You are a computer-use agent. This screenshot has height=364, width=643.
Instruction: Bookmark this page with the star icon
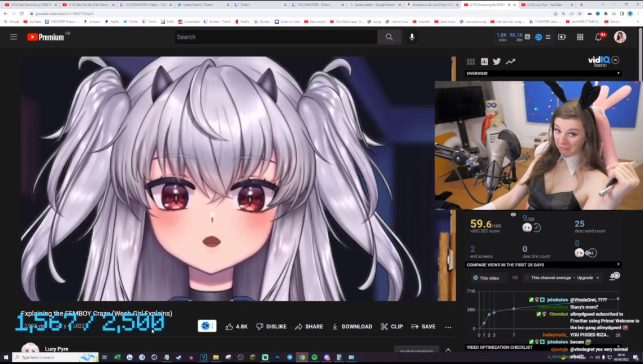[580, 14]
